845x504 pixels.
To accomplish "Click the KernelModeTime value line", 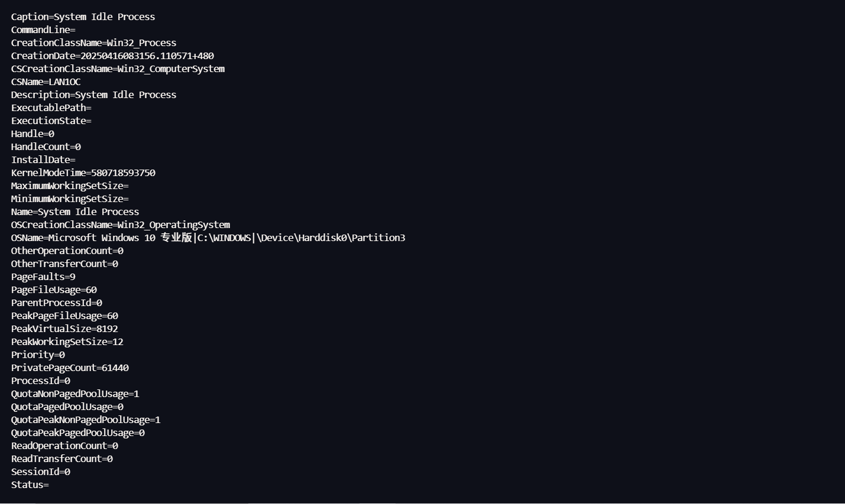I will point(83,173).
